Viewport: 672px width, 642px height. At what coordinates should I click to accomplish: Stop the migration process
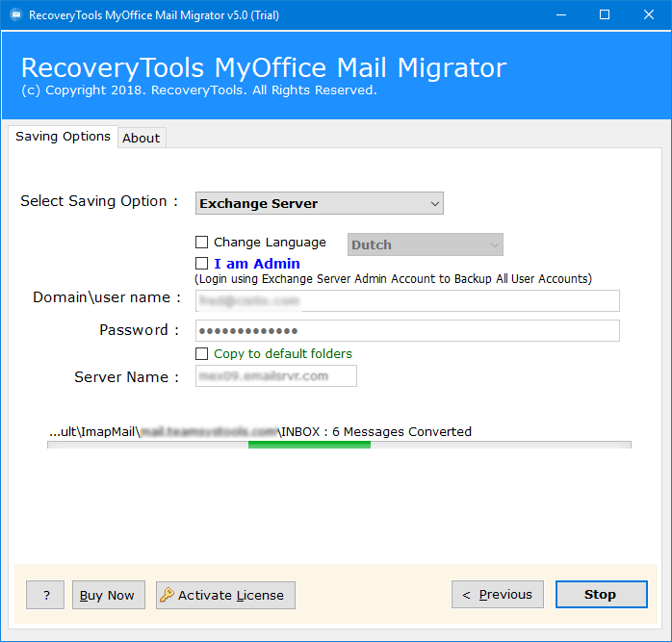602,595
